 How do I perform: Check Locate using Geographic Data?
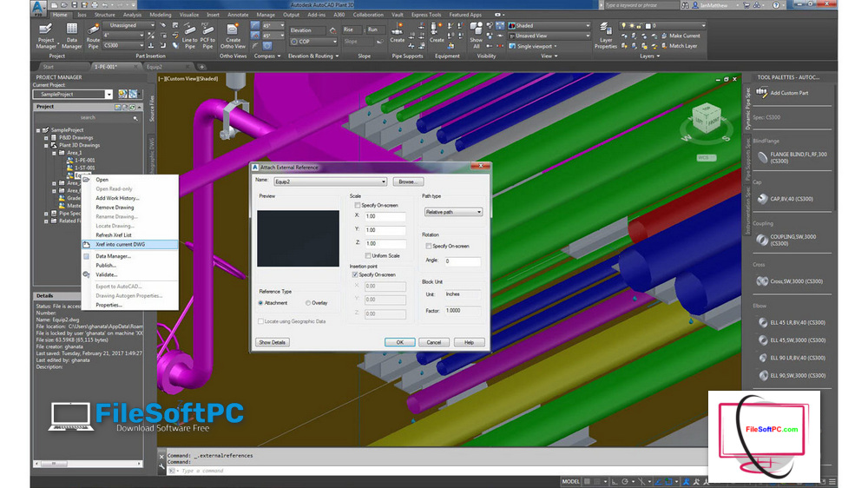(x=260, y=321)
